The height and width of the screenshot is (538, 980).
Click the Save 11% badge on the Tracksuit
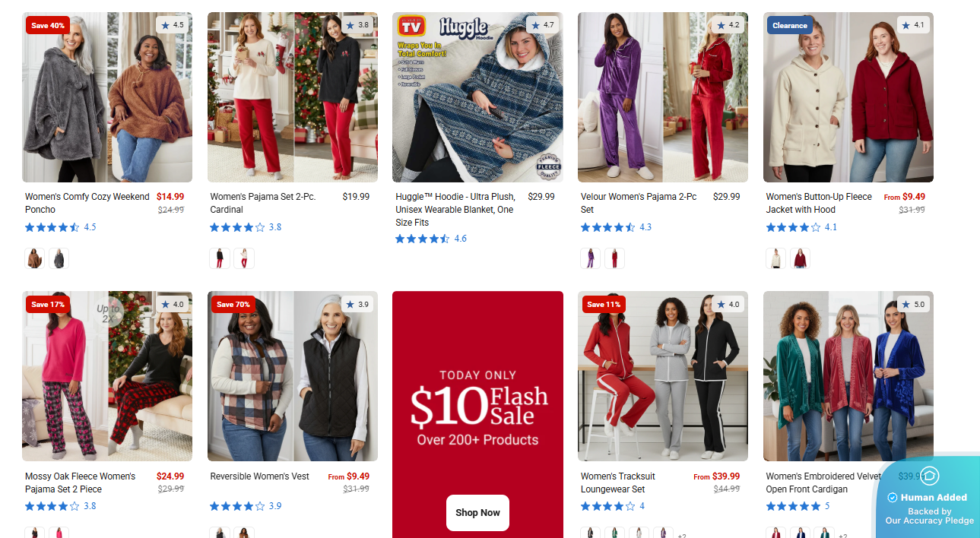point(603,304)
